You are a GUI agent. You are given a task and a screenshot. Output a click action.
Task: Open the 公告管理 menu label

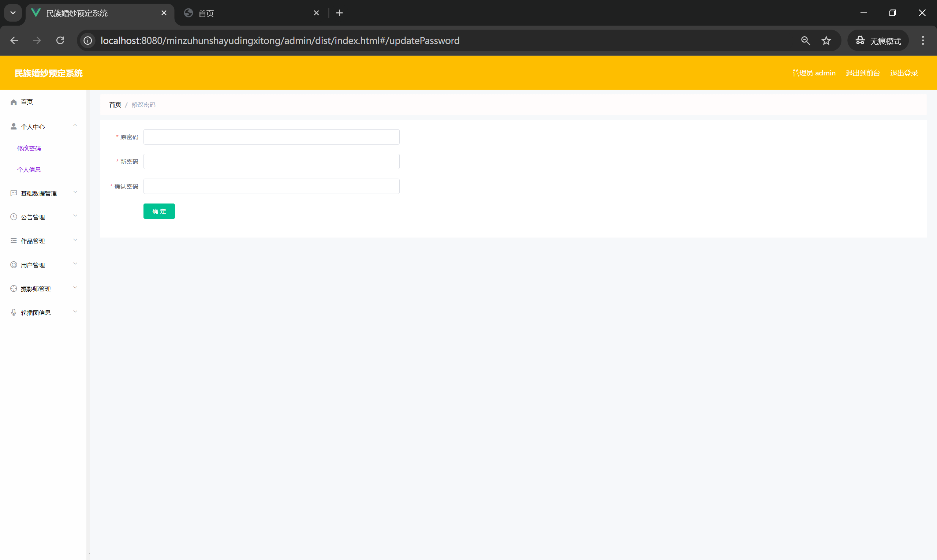[x=33, y=217]
